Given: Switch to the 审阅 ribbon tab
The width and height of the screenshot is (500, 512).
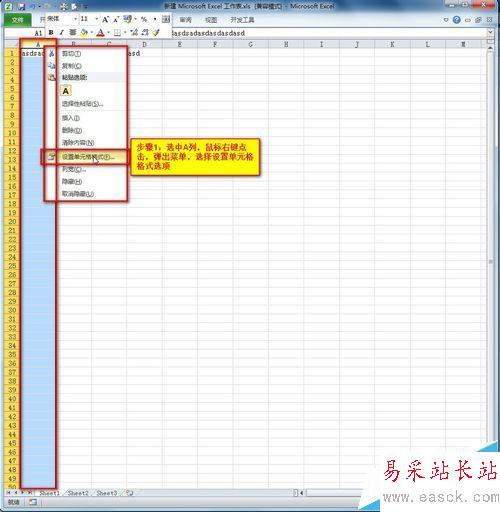Looking at the screenshot, I should point(186,20).
